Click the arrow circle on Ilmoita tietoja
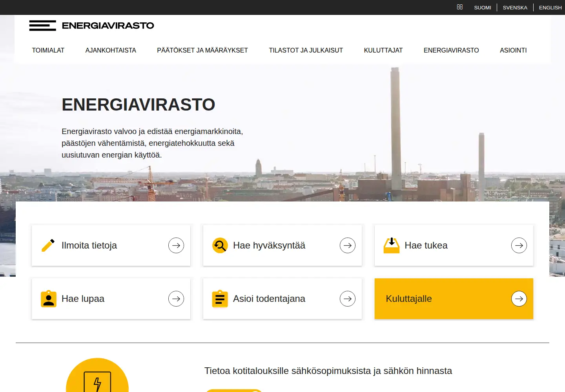Screen dimensions: 565x392 click(x=176, y=245)
